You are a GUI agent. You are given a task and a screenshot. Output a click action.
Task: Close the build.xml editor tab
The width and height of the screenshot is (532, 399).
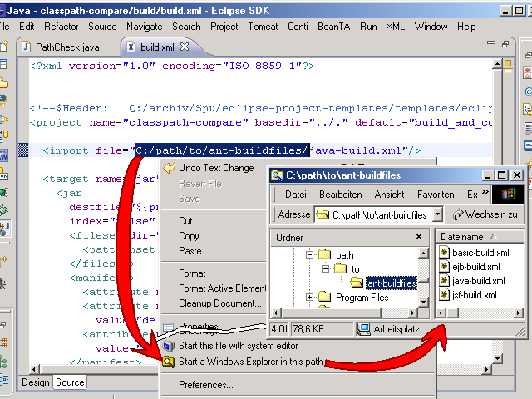point(185,47)
